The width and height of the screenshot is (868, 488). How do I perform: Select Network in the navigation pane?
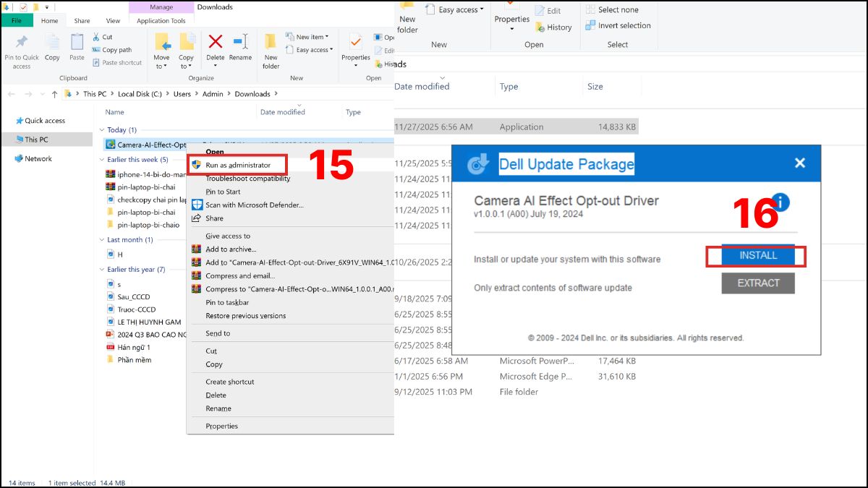tap(38, 158)
